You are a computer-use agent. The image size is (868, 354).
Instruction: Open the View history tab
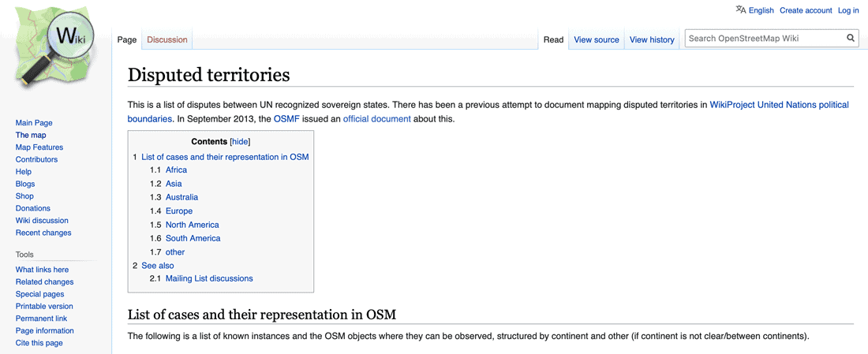pyautogui.click(x=652, y=40)
